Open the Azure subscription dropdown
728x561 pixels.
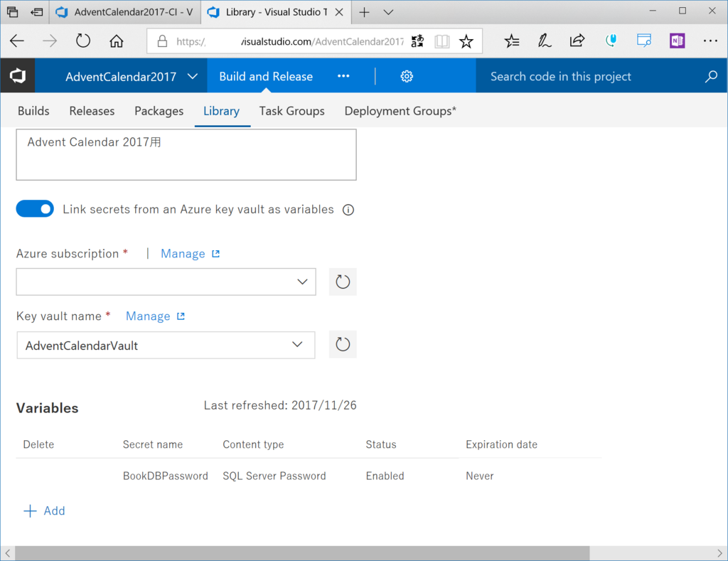pyautogui.click(x=166, y=282)
